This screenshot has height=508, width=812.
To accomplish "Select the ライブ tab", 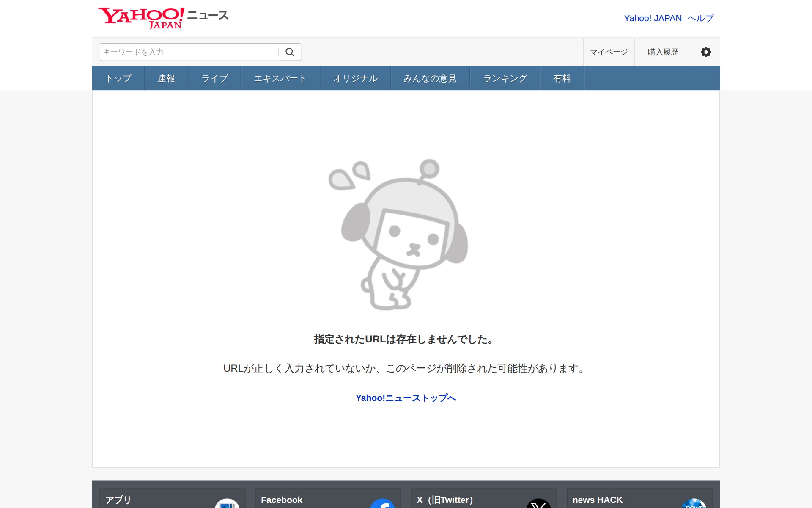I will pyautogui.click(x=214, y=78).
